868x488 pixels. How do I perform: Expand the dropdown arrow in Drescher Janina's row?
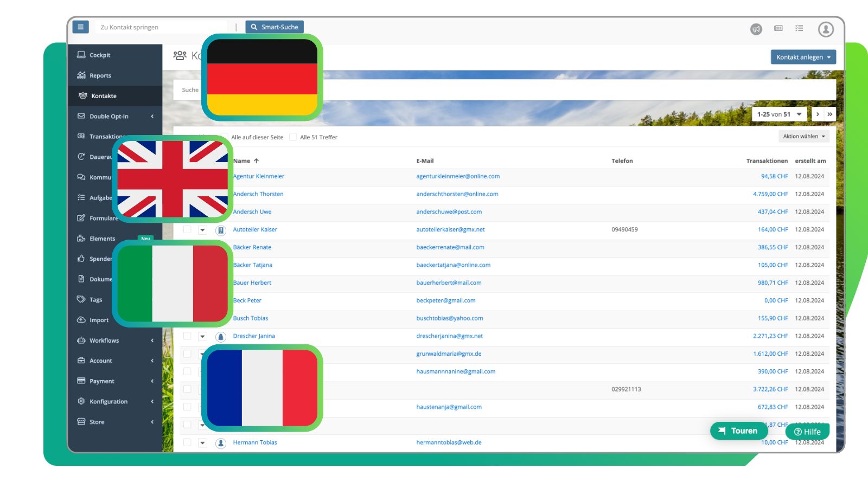coord(202,336)
